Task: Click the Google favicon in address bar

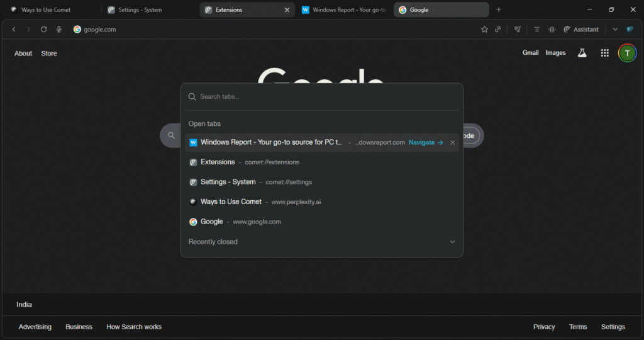Action: (77, 29)
